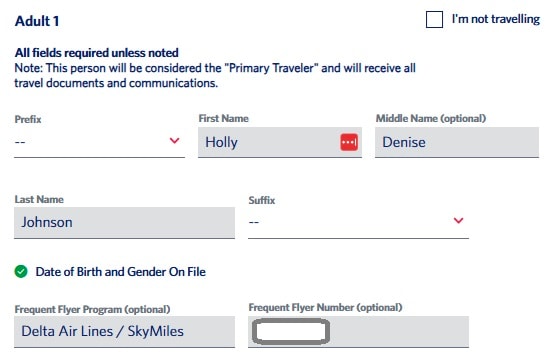The image size is (552, 362).
Task: Click the Prefix field label
Action: 28,119
